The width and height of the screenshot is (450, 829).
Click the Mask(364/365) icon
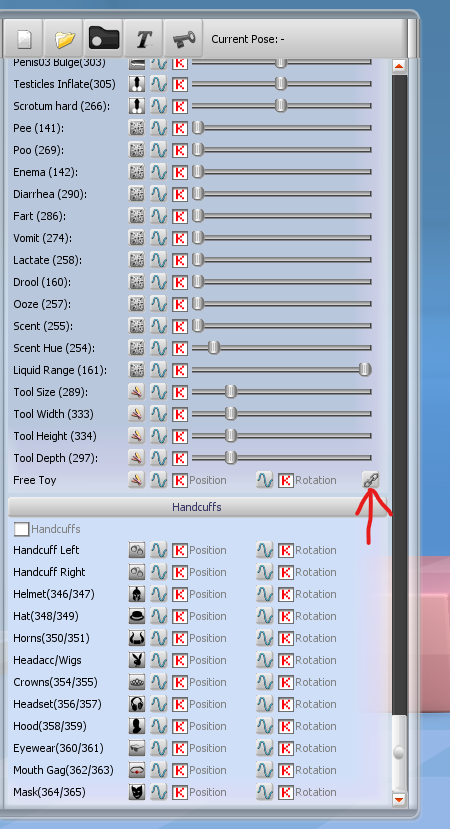click(x=137, y=793)
